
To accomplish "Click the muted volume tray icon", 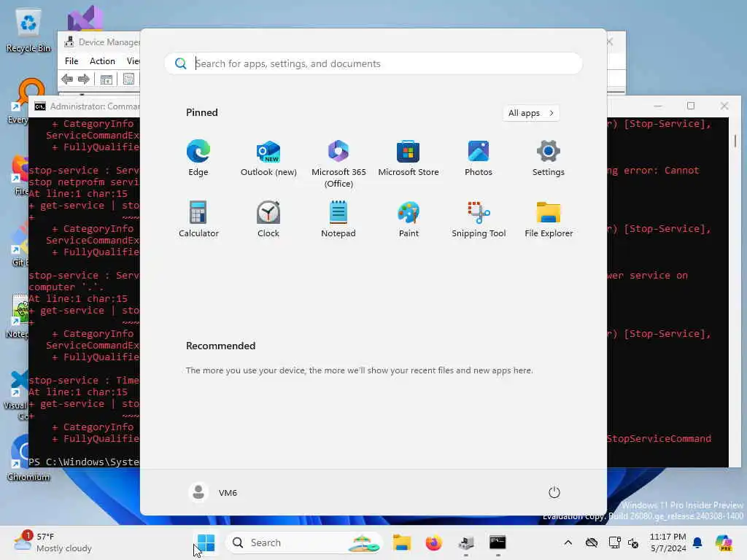I will [633, 542].
